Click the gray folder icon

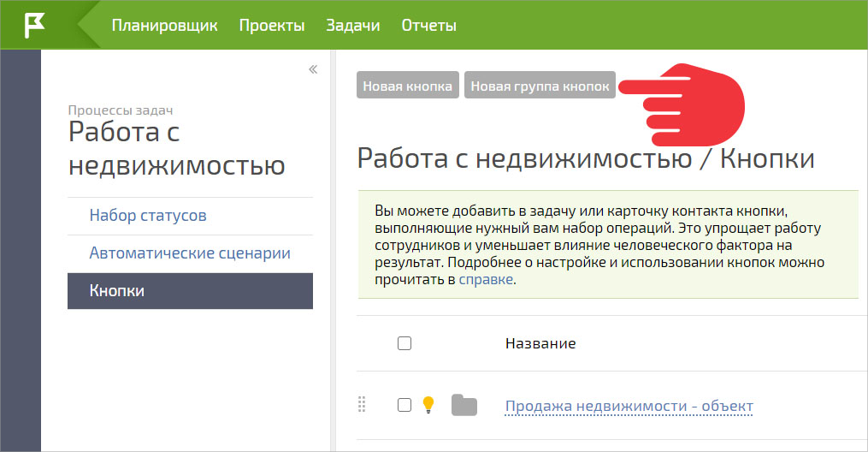coord(464,405)
